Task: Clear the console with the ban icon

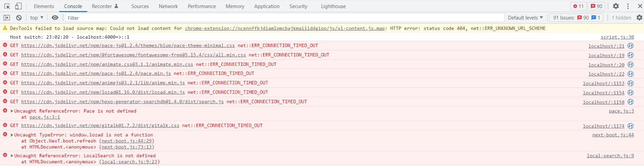Action: pyautogui.click(x=19, y=18)
